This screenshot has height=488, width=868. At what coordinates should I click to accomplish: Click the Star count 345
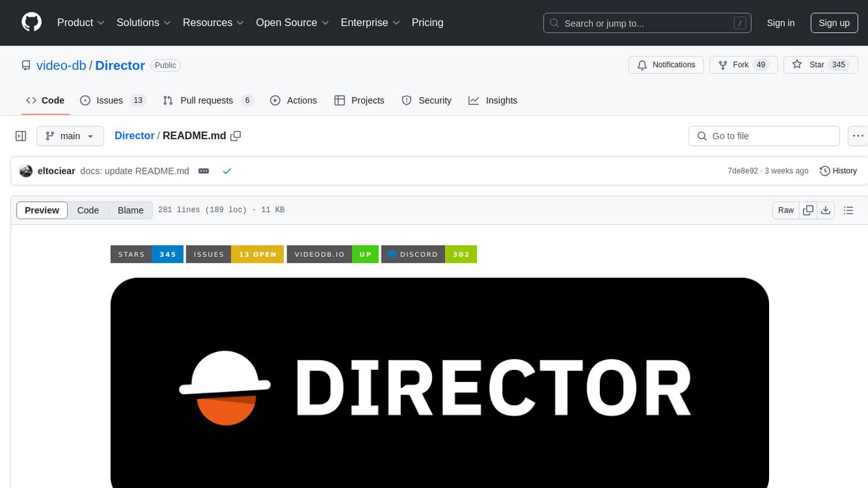[839, 65]
